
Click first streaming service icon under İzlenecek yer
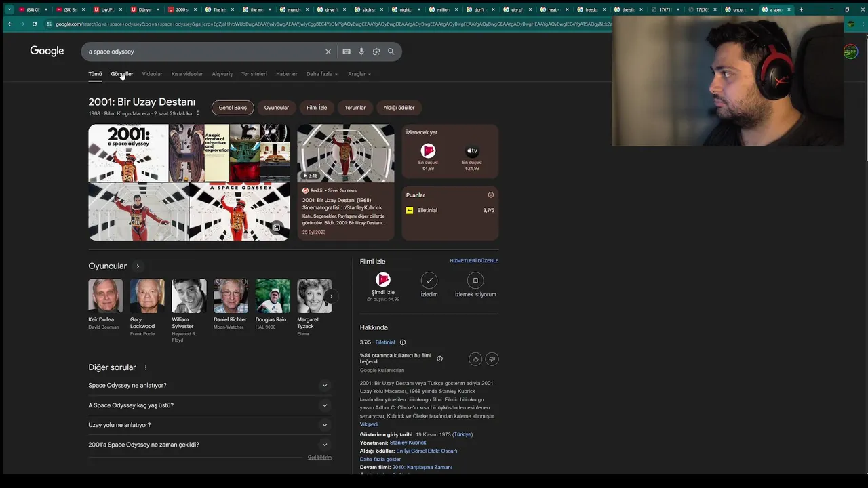pyautogui.click(x=428, y=150)
